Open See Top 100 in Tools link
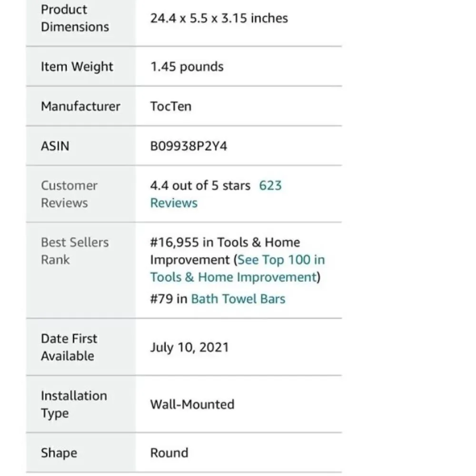476x476 pixels. click(x=281, y=260)
